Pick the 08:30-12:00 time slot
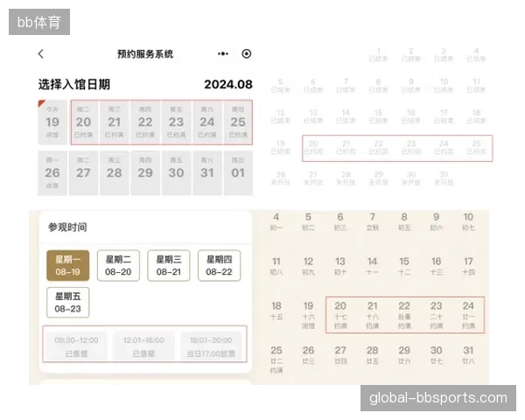Image resolution: width=525 pixels, height=420 pixels. 76,346
